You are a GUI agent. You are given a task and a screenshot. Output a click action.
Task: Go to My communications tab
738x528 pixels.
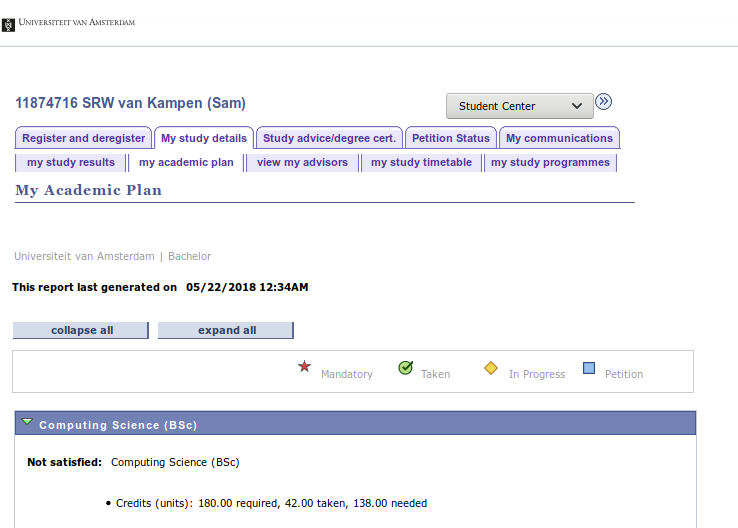click(x=559, y=138)
